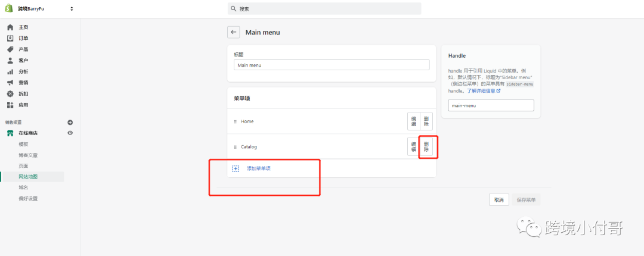Focus the 搜索 search field
The height and width of the screenshot is (256, 644).
pyautogui.click(x=324, y=8)
